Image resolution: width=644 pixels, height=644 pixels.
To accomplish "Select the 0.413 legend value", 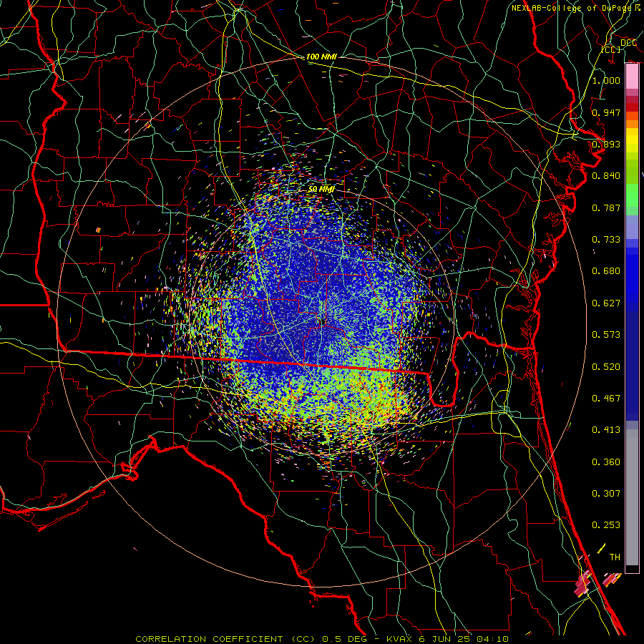I will pos(606,429).
